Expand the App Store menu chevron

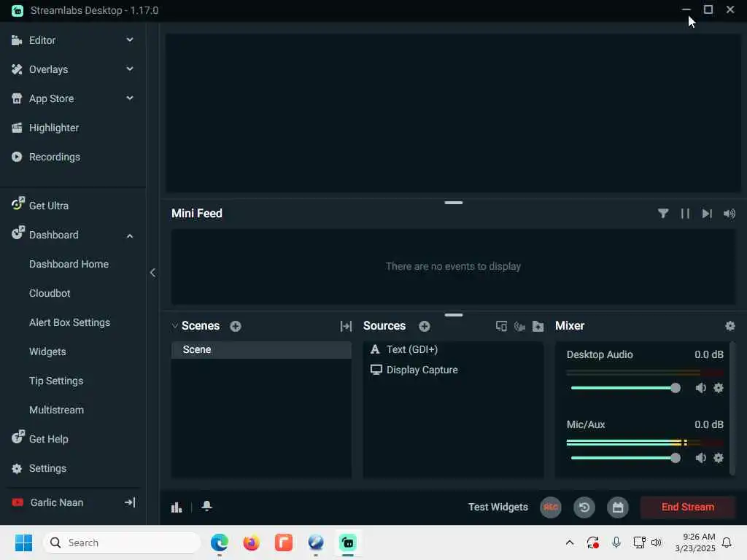tap(130, 98)
